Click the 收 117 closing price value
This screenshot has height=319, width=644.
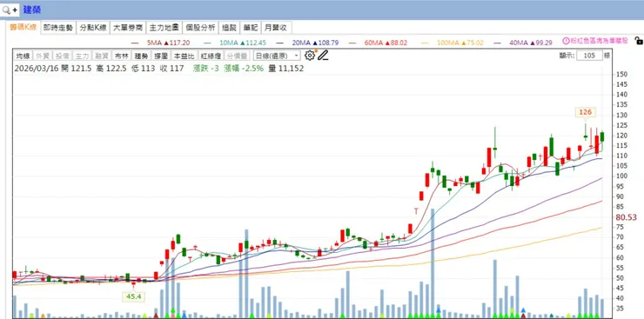[171, 69]
